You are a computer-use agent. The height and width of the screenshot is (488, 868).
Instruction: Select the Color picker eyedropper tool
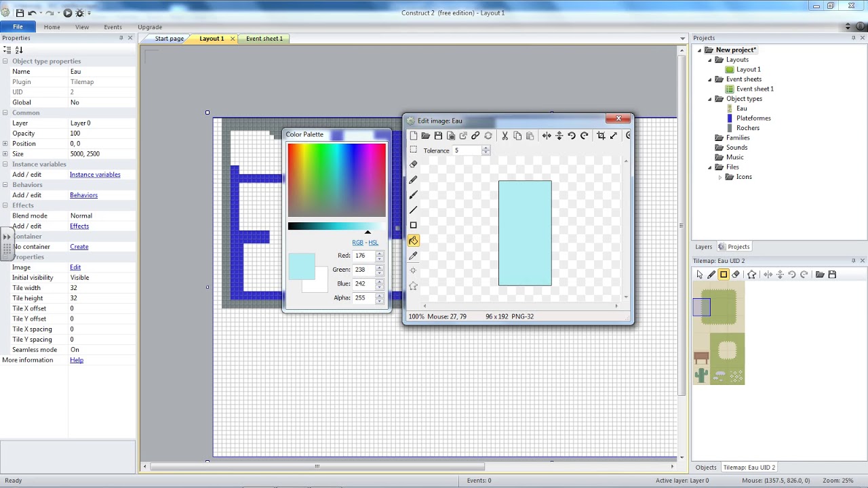[x=414, y=256]
